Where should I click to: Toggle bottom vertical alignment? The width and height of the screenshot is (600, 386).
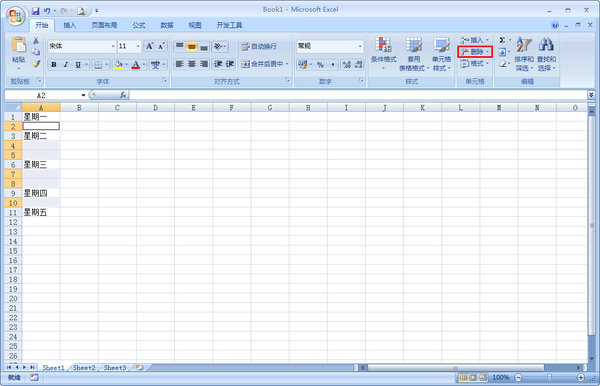click(x=204, y=46)
